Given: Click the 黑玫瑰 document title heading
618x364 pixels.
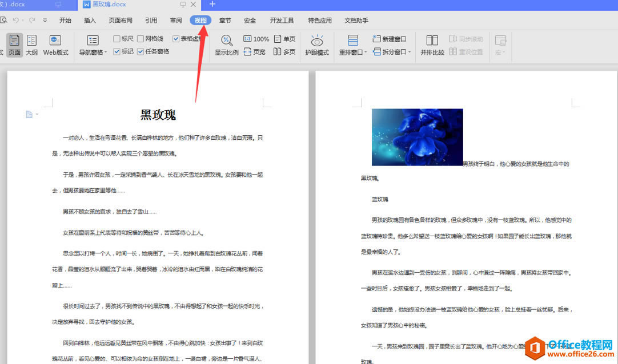Looking at the screenshot, I should pos(158,115).
